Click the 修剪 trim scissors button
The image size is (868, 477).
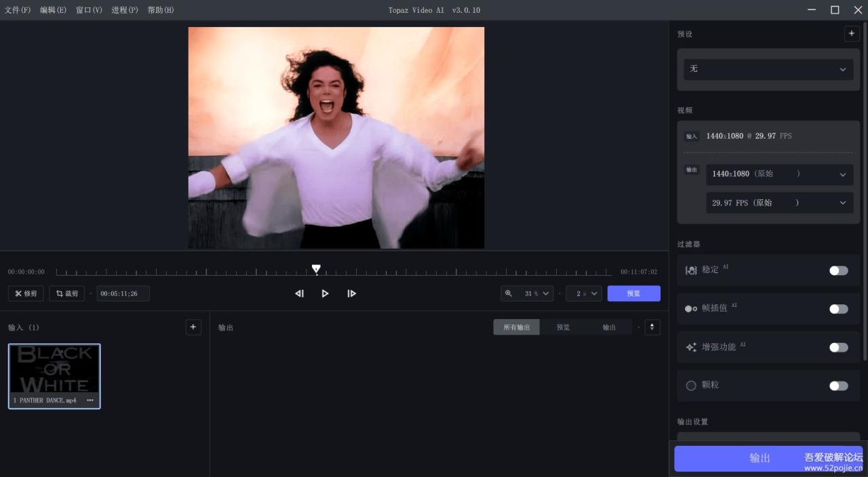point(26,293)
